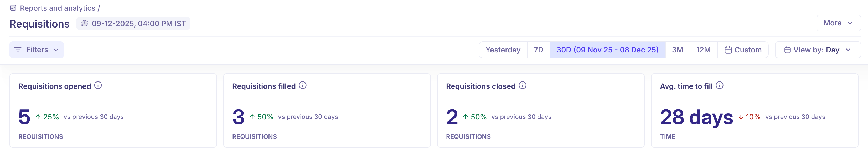Viewport: 868px width, 153px height.
Task: Click the Requisitions opened count of 5
Action: click(x=24, y=117)
